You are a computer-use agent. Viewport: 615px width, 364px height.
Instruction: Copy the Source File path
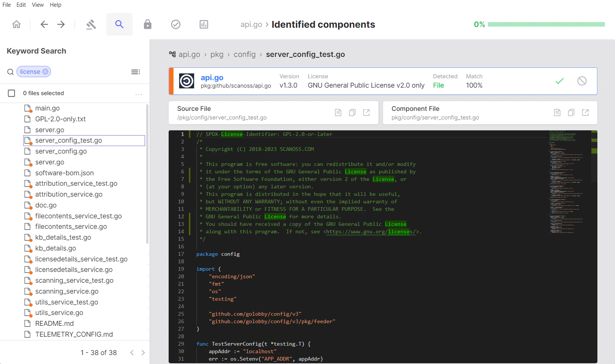point(352,112)
